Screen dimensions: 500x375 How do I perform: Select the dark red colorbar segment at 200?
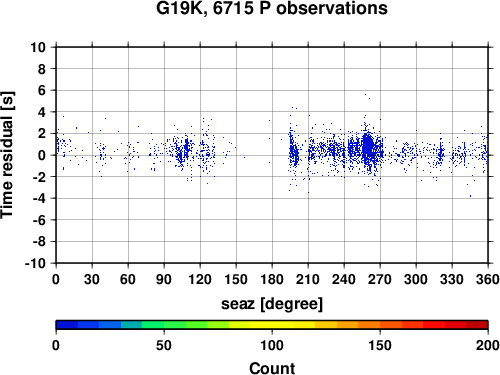click(x=477, y=325)
